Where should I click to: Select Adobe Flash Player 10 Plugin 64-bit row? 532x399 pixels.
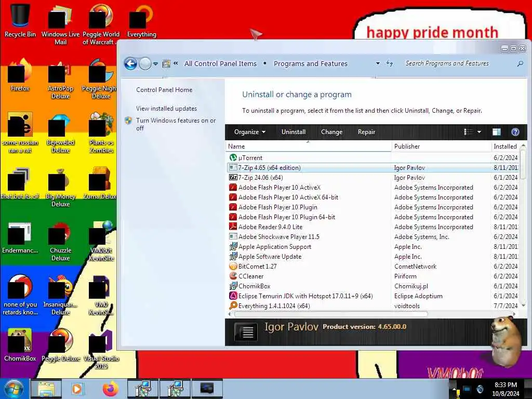(373, 217)
